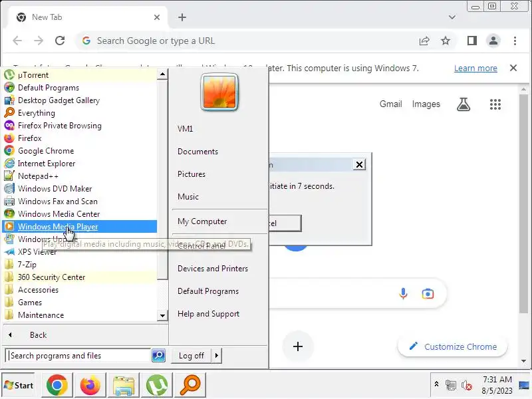Open Gmail link
This screenshot has height=399, width=532.
[390, 104]
